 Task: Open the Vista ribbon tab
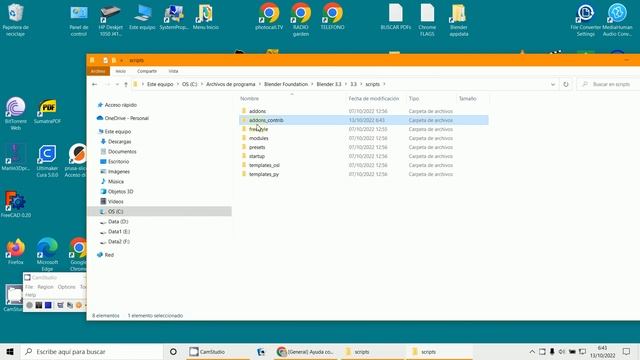(x=173, y=71)
